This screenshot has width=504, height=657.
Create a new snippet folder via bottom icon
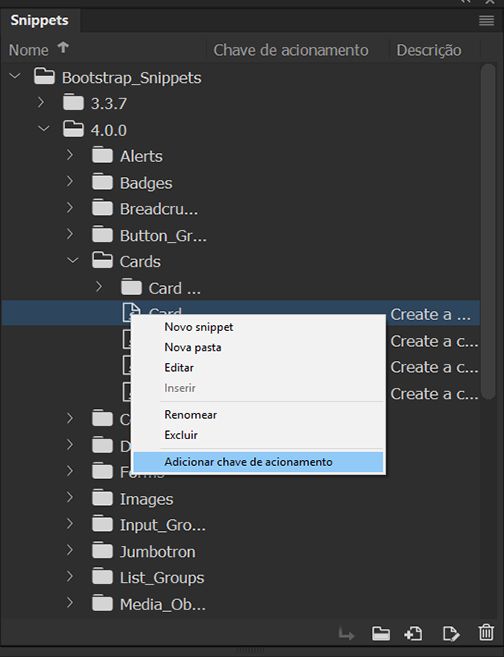coord(381,633)
